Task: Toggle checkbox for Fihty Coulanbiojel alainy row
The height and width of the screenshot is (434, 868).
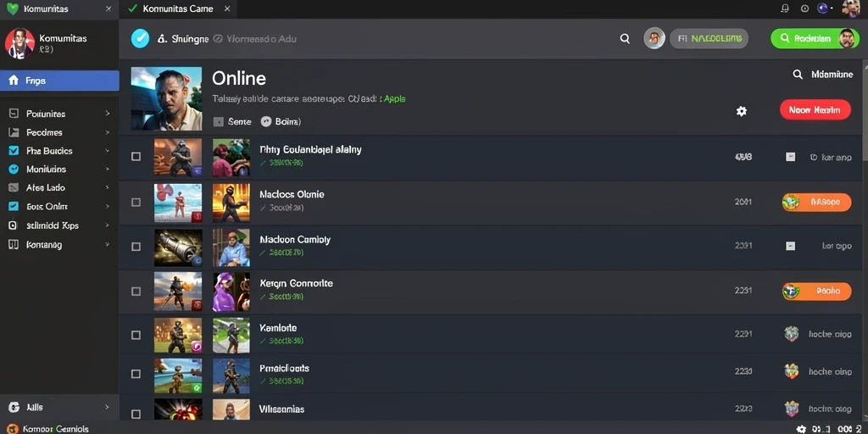Action: [x=136, y=157]
